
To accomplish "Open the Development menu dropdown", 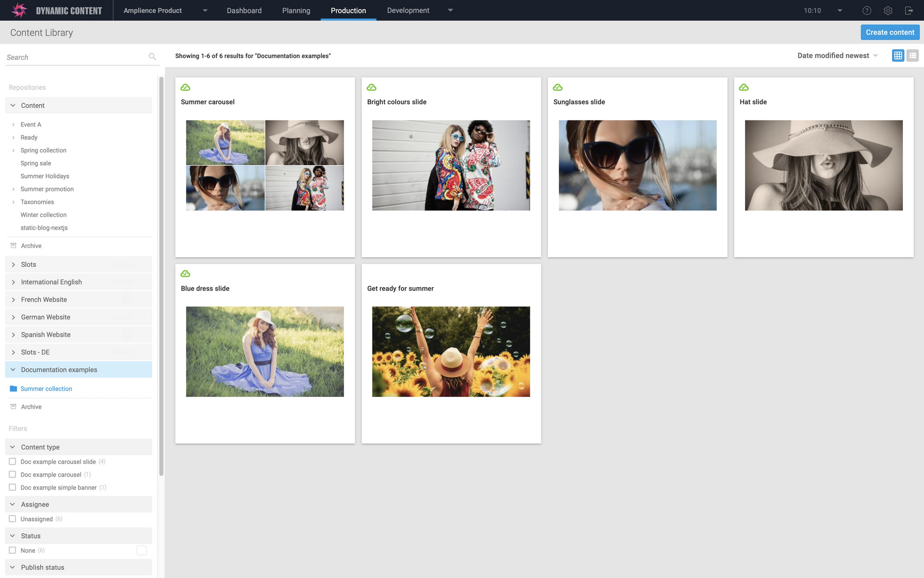I will (450, 10).
